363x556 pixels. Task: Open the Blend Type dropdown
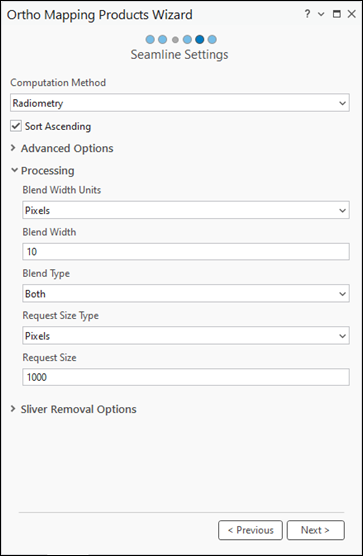pyautogui.click(x=186, y=293)
